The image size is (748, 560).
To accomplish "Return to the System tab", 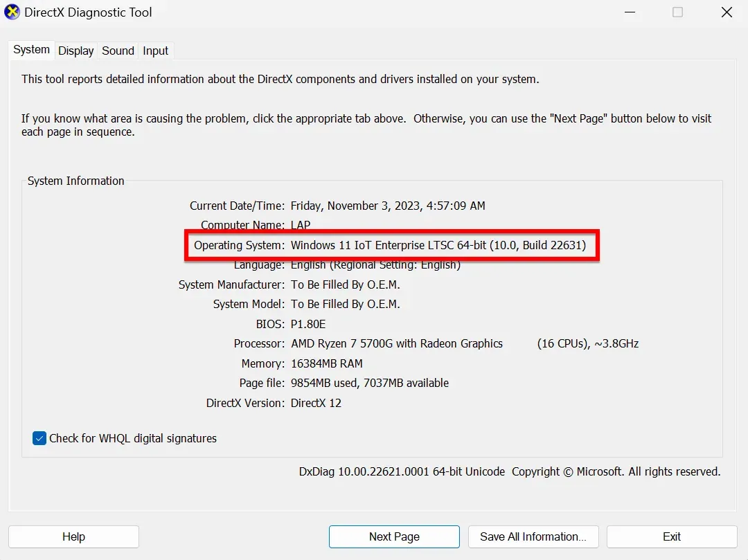I will (30, 49).
